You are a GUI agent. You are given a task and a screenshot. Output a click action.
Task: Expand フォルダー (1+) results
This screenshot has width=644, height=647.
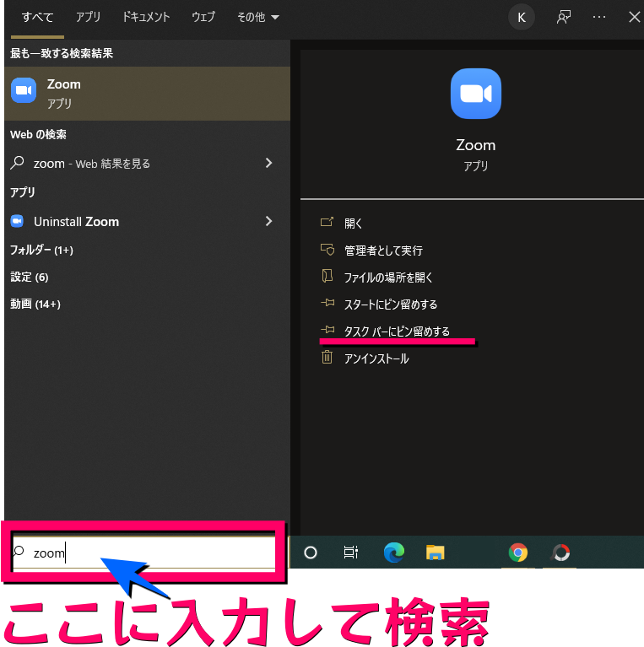41,250
